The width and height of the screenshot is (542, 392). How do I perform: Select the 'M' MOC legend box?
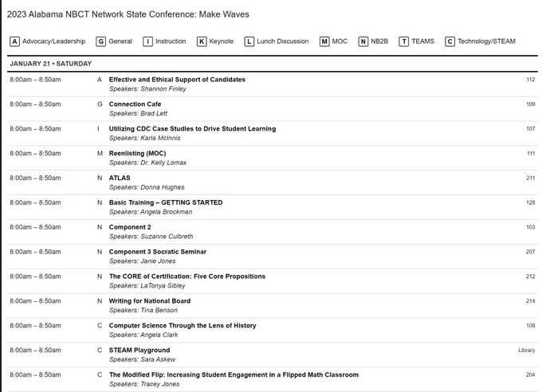[324, 41]
